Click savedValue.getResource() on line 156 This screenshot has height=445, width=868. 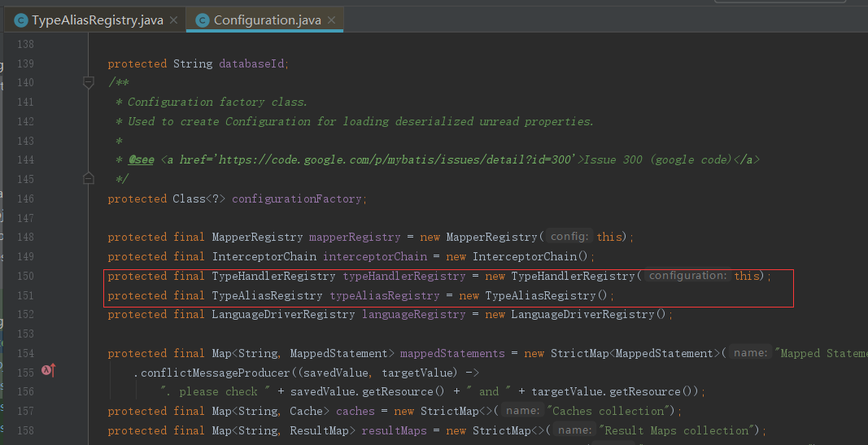367,392
